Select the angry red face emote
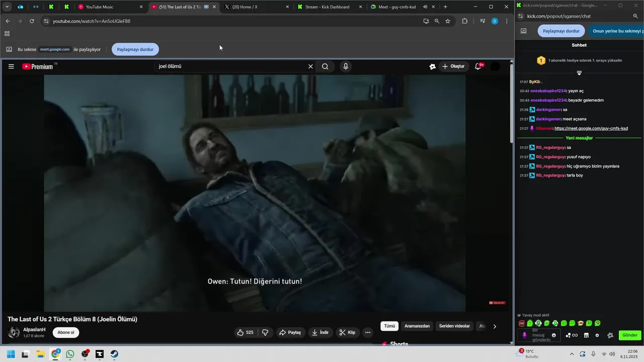644x362 pixels. (522, 323)
